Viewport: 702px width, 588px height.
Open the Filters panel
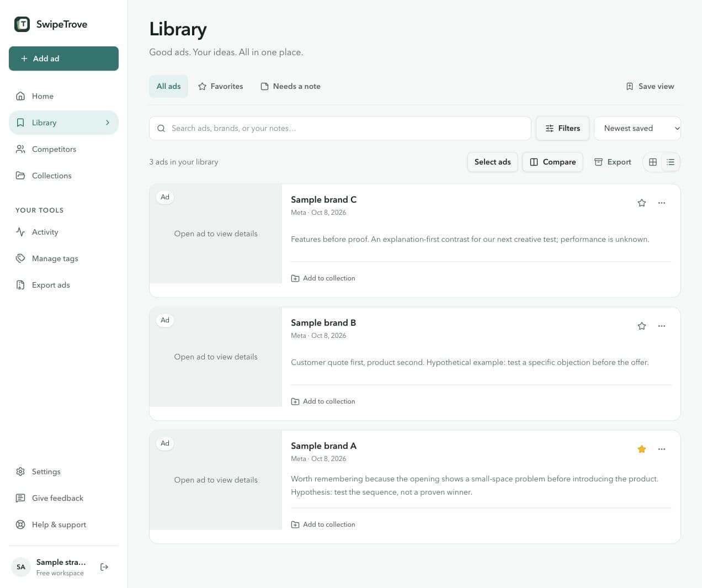point(562,128)
